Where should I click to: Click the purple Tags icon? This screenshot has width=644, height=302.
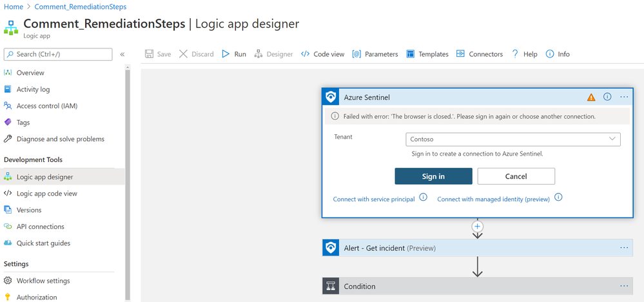(8, 123)
